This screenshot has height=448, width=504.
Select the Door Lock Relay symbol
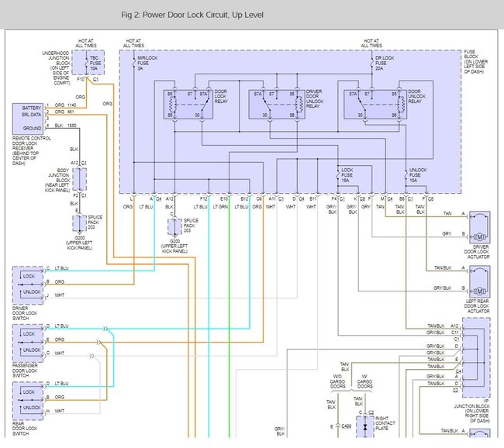(188, 105)
